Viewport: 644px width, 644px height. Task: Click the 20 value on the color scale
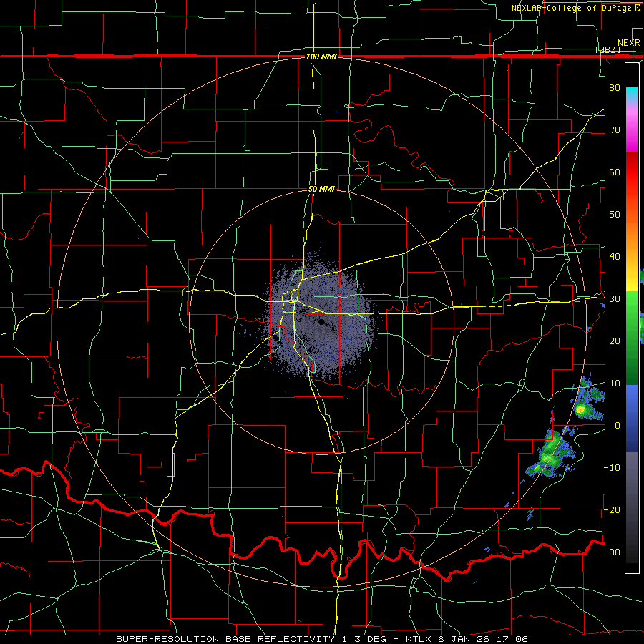point(615,341)
